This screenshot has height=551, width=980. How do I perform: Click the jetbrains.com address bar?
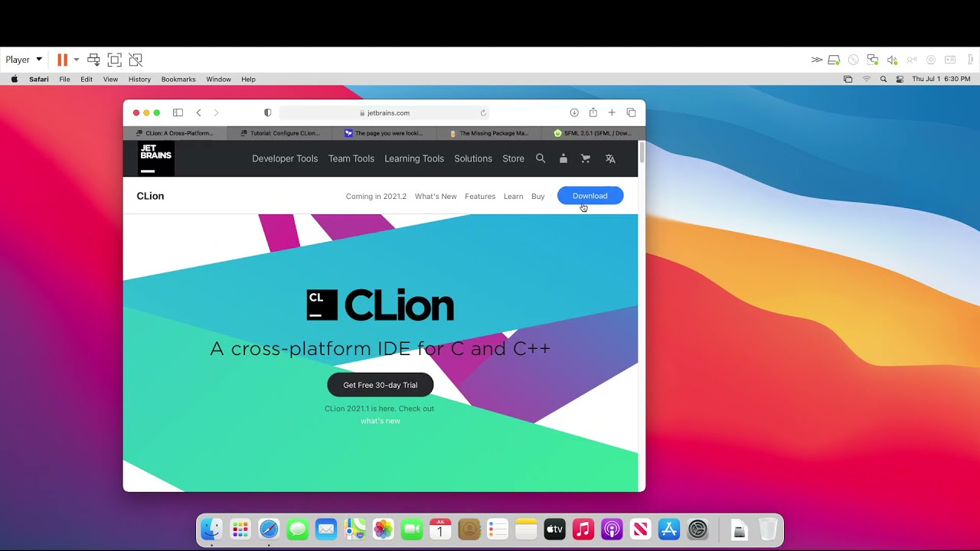click(384, 112)
